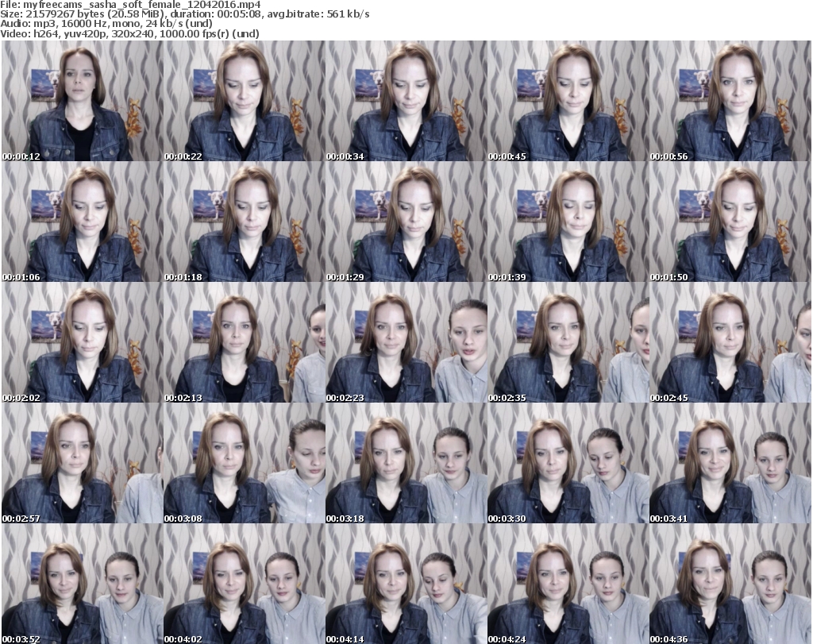Pick the frame marked 00:03:30
This screenshot has width=813, height=644.
click(x=568, y=463)
